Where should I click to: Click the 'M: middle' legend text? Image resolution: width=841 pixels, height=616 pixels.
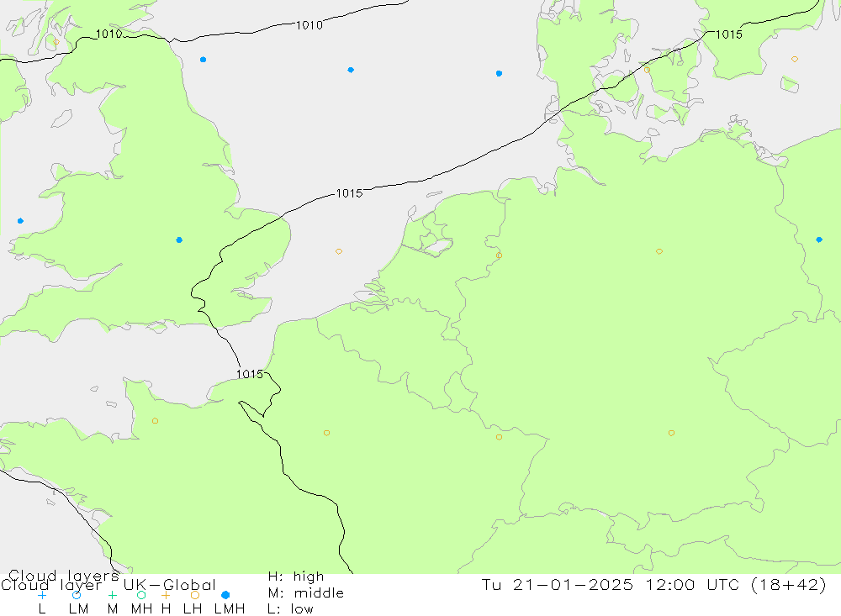[306, 593]
